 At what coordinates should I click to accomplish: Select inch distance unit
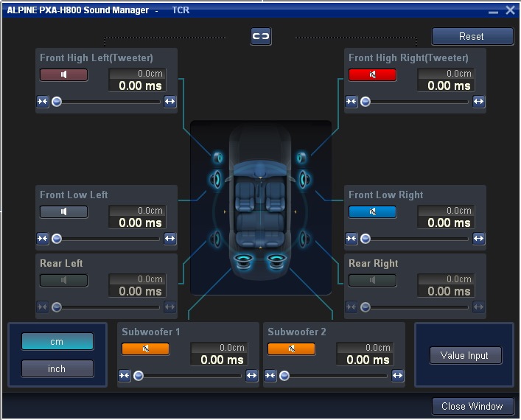click(57, 368)
